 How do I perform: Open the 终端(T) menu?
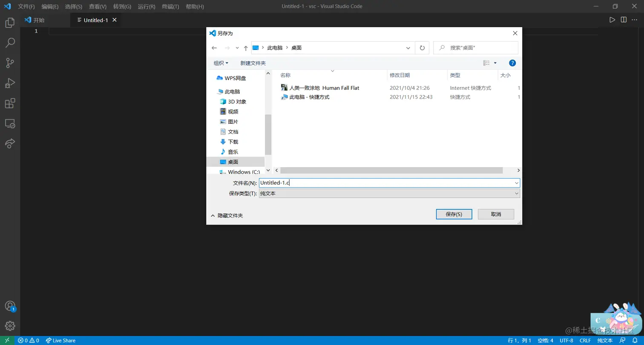(171, 7)
